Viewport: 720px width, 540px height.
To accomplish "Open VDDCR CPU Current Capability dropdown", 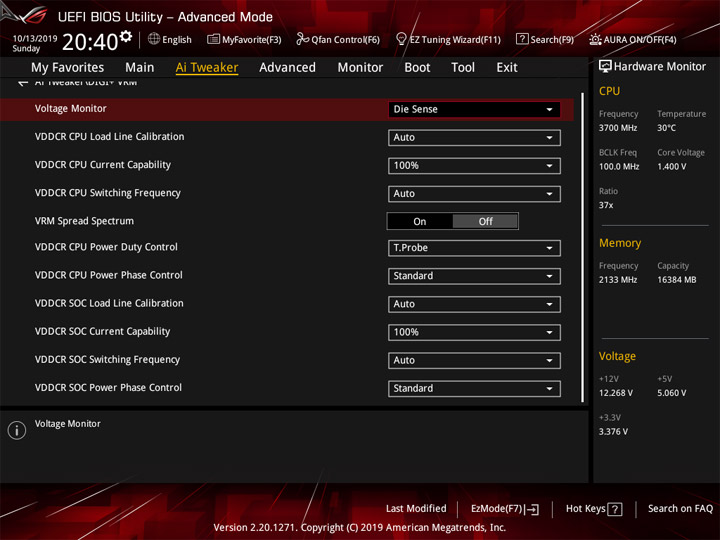I will click(474, 166).
